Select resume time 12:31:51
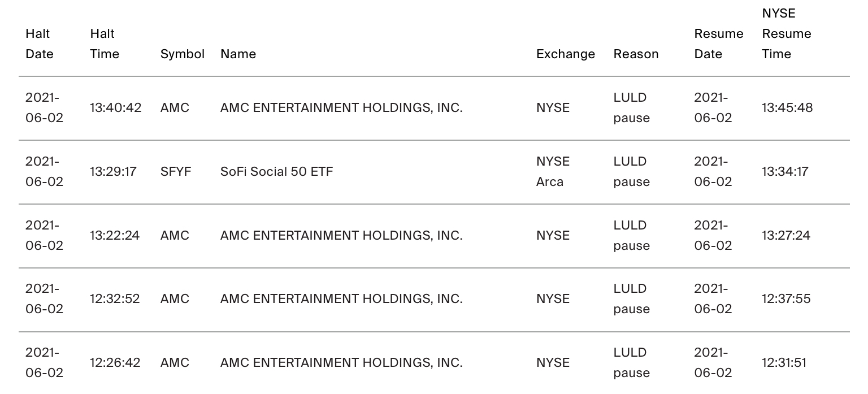Screen dimensions: 868x394 tap(784, 362)
